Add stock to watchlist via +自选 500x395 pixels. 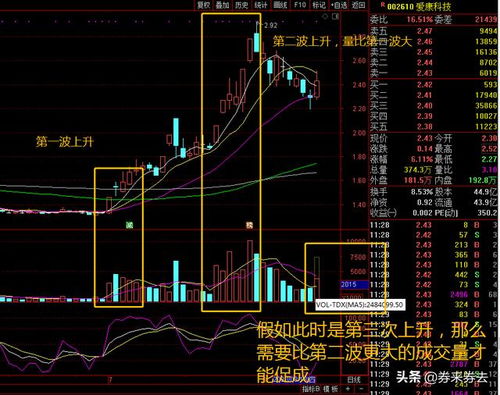click(x=338, y=5)
